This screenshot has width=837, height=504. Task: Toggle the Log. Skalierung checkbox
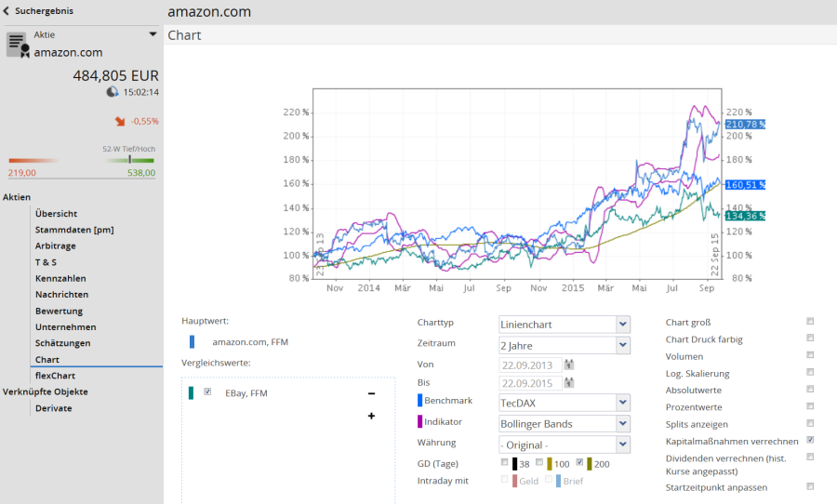[810, 373]
